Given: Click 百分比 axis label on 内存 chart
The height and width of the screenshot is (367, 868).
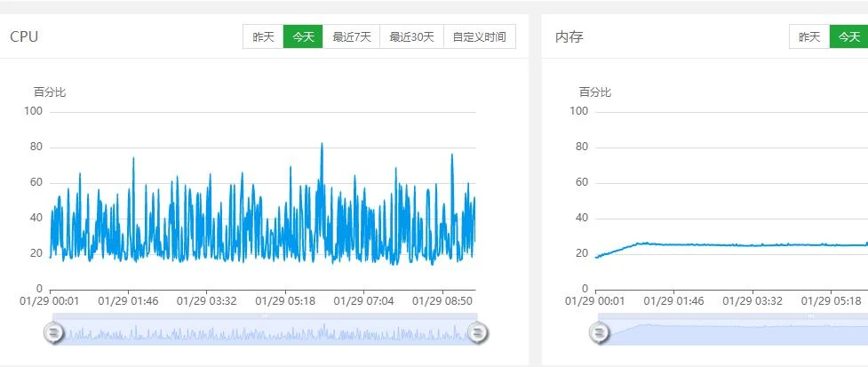Looking at the screenshot, I should (595, 92).
